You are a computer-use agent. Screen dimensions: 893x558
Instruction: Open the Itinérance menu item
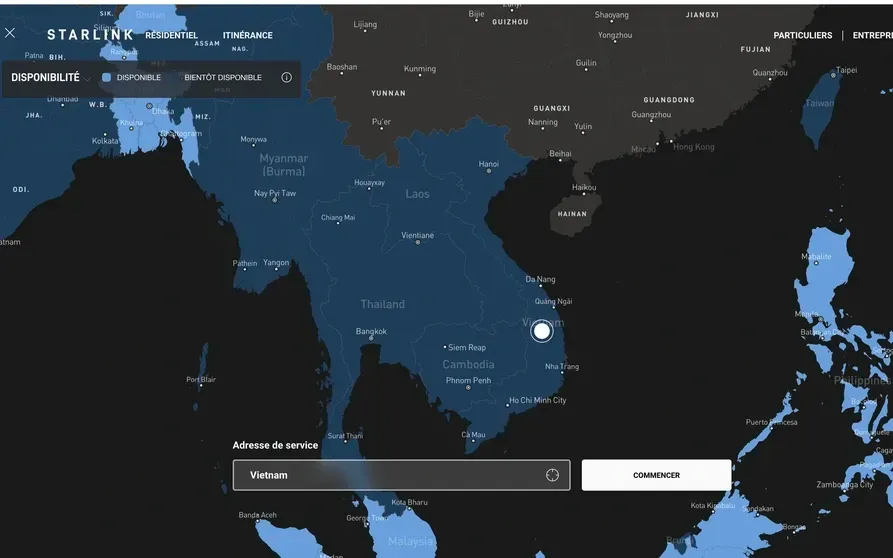[247, 35]
